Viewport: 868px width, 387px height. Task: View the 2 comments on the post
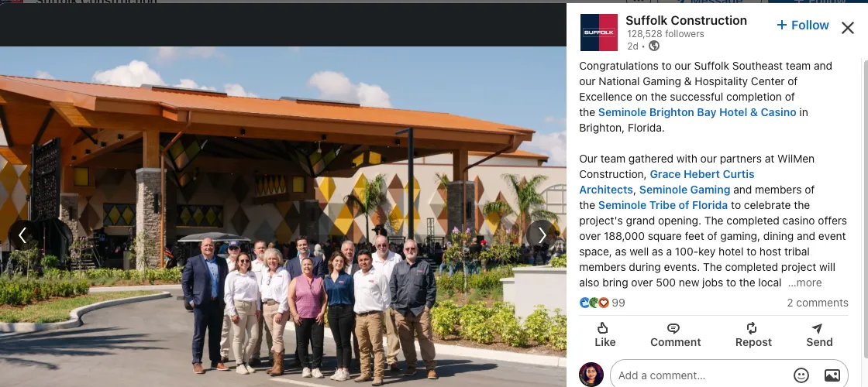pyautogui.click(x=817, y=303)
